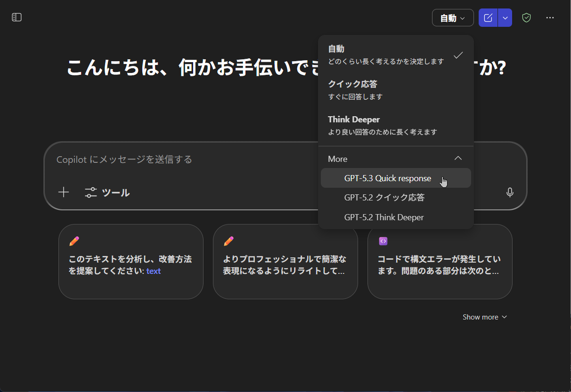Collapse the More section

click(396, 159)
